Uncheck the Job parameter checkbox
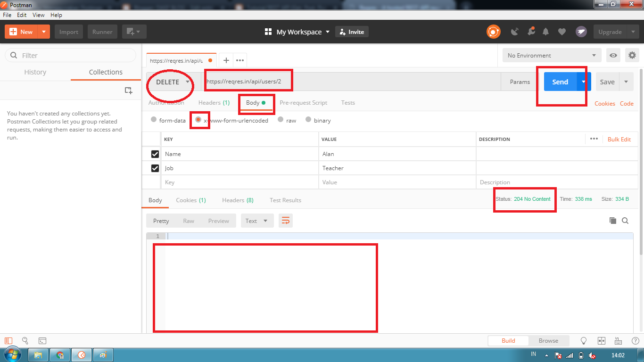644x362 pixels. (155, 168)
